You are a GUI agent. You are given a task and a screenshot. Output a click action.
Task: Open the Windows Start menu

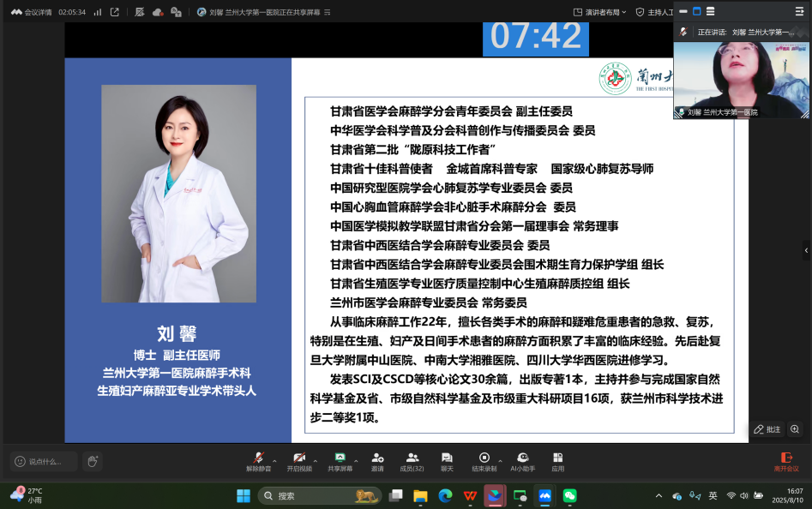(244, 495)
